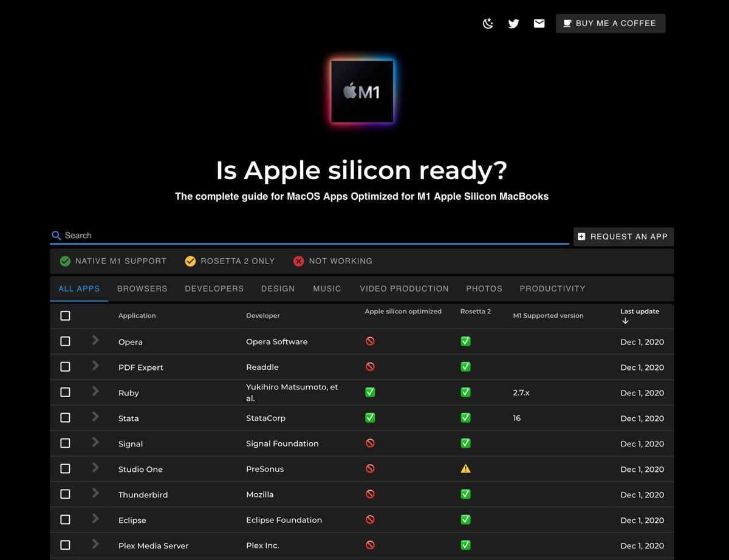Expand the Signal row details
The height and width of the screenshot is (560, 729).
tap(95, 442)
